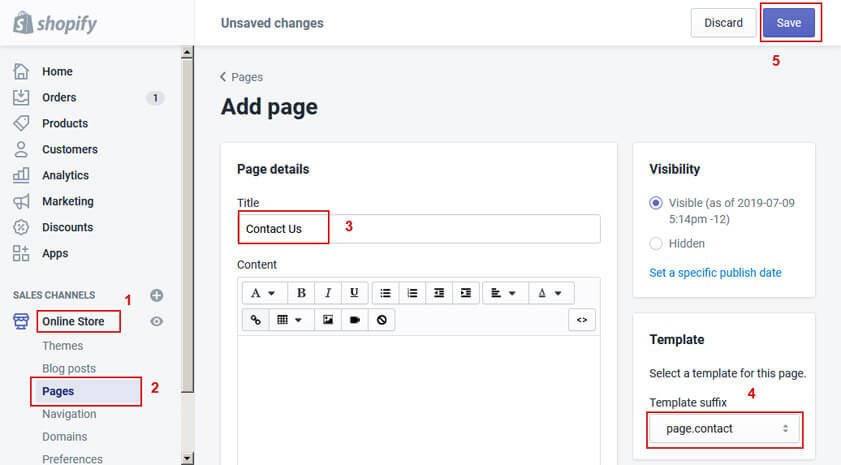Insert a link using the link icon
Viewport: 841px width, 465px height.
256,320
